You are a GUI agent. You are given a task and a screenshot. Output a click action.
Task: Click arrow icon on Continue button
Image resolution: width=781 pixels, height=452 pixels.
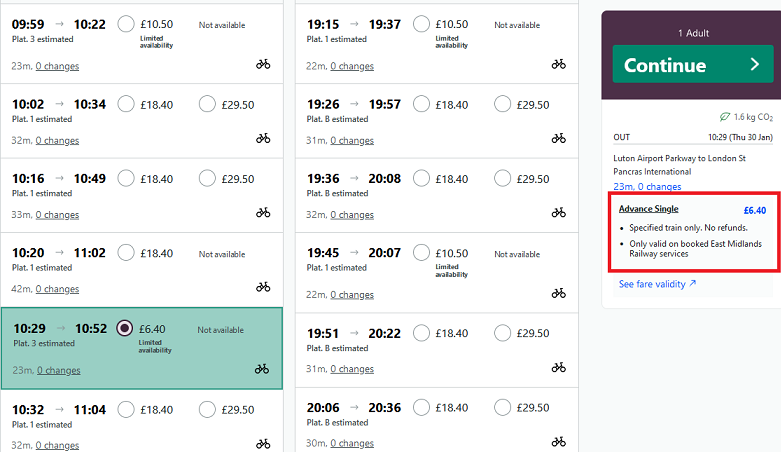pyautogui.click(x=755, y=64)
